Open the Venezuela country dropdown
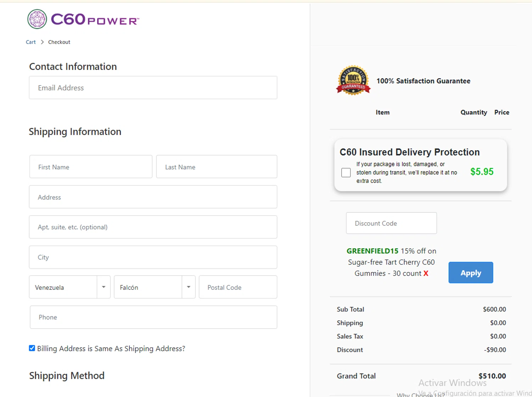The width and height of the screenshot is (532, 397). click(x=70, y=287)
